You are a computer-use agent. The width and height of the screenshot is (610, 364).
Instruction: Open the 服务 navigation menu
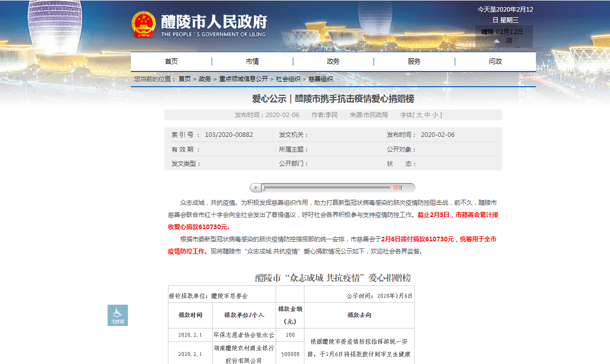[x=414, y=61]
